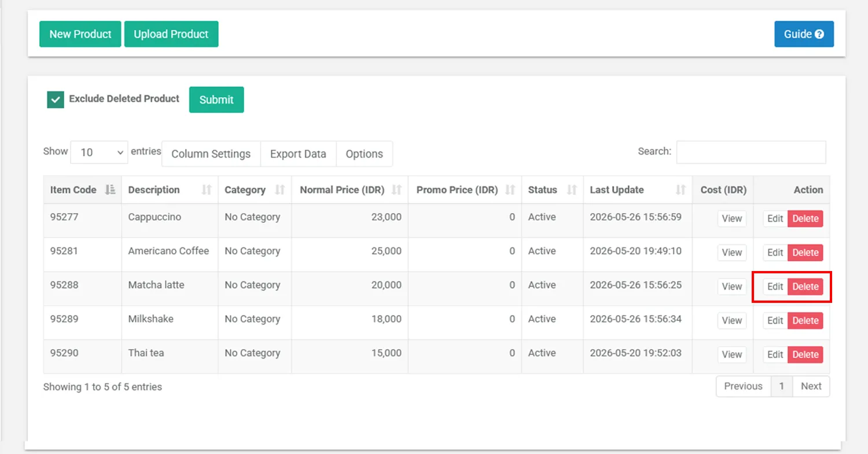Sort by Item Code column icon
Viewport: 868px width, 454px height.
pyautogui.click(x=110, y=190)
